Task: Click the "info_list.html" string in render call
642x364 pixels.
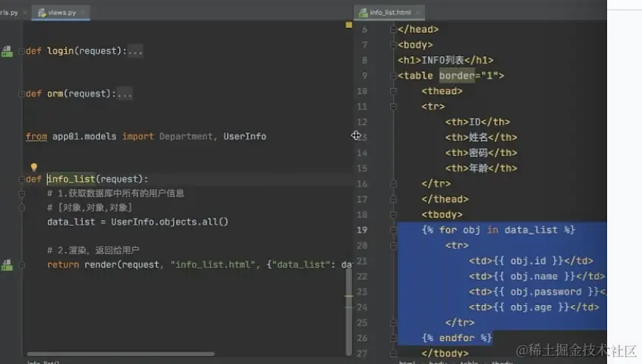Action: coord(214,265)
